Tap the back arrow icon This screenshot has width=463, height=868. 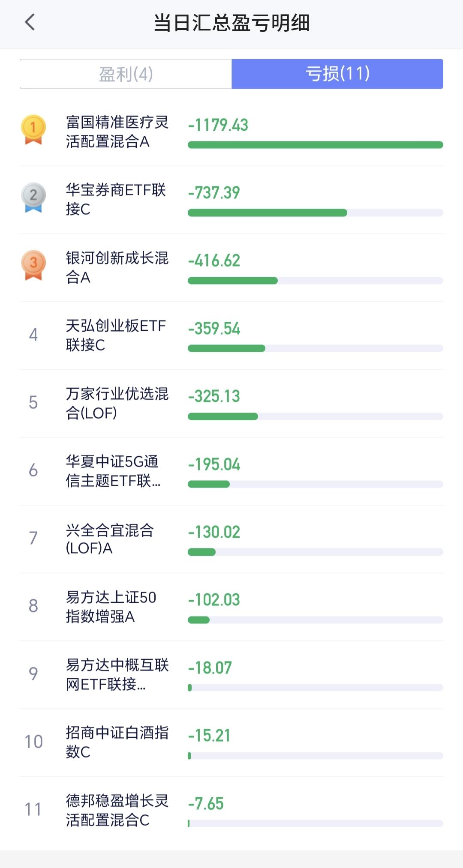pyautogui.click(x=30, y=22)
